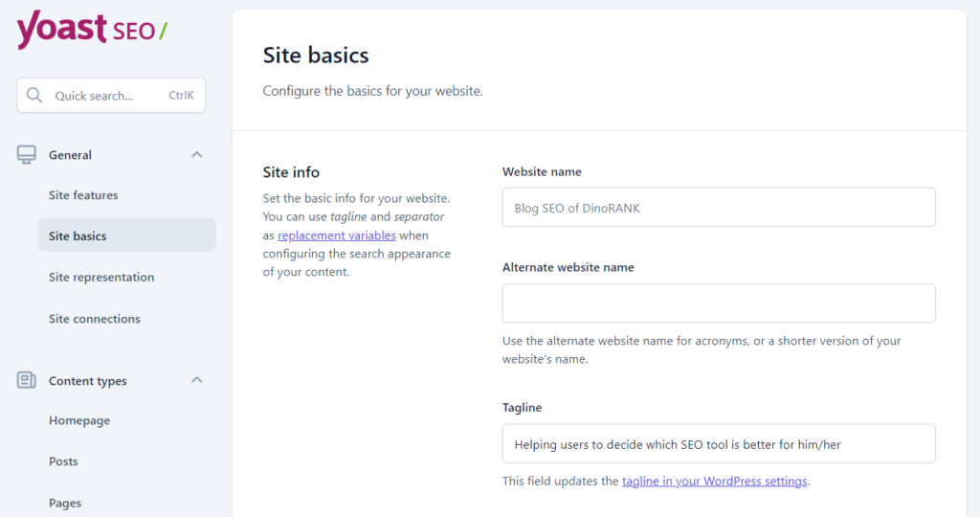Select Site basics in the sidebar
The width and height of the screenshot is (980, 517).
[127, 236]
